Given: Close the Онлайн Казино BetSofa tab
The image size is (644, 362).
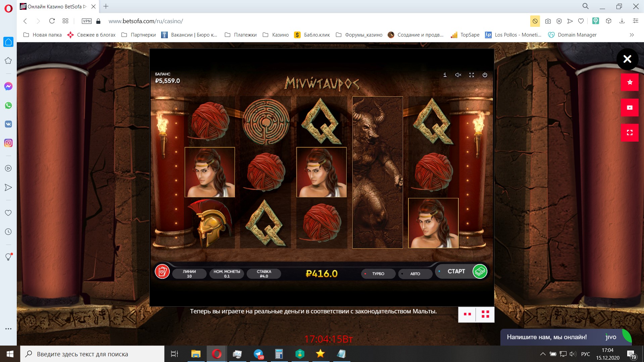Looking at the screenshot, I should [x=94, y=6].
